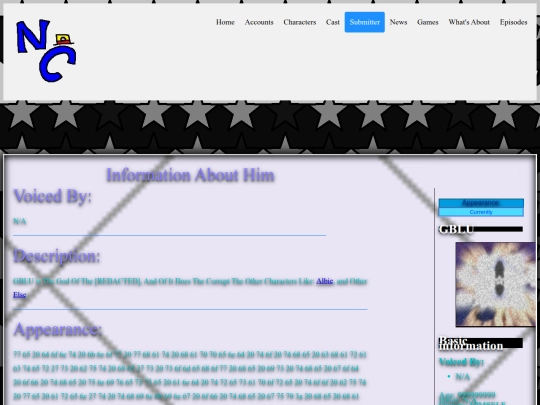Open the Home page
The width and height of the screenshot is (540, 405).
(x=225, y=22)
